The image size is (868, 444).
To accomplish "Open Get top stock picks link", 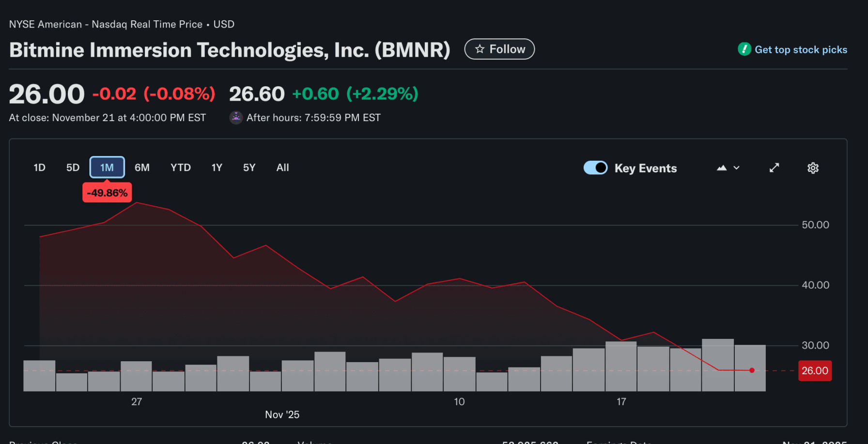I will (x=801, y=49).
